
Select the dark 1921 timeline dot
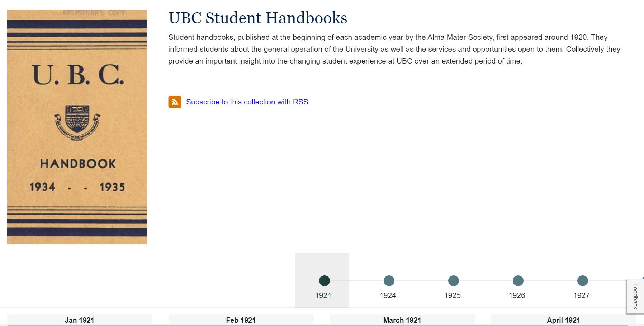tap(324, 280)
